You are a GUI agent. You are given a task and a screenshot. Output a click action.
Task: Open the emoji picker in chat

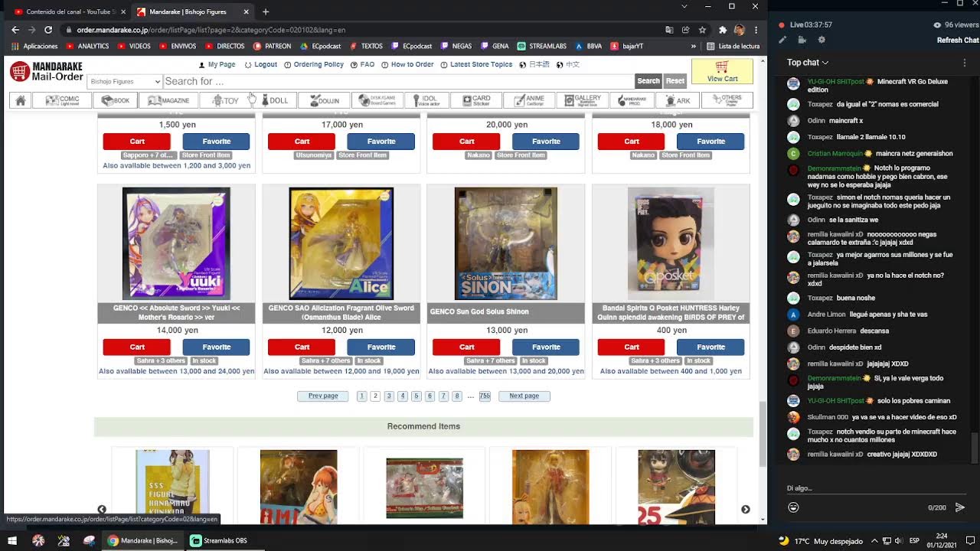point(793,507)
